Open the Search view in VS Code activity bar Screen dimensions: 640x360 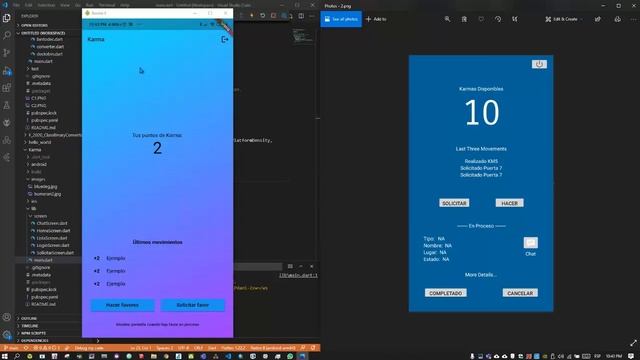tap(7, 36)
